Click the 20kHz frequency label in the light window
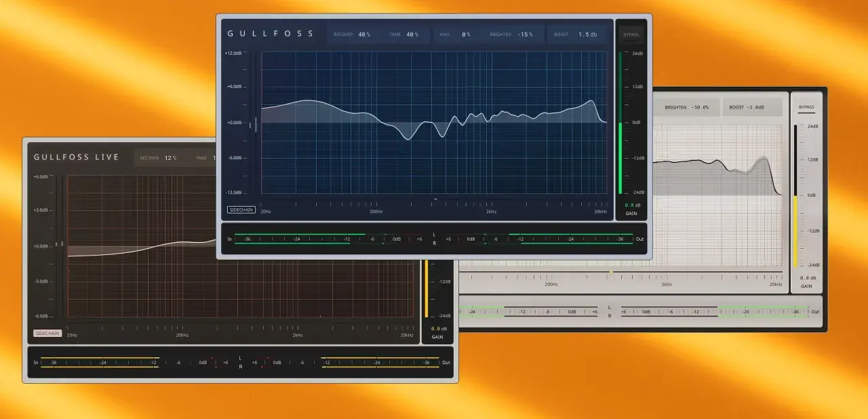The height and width of the screenshot is (419, 868). (x=776, y=284)
